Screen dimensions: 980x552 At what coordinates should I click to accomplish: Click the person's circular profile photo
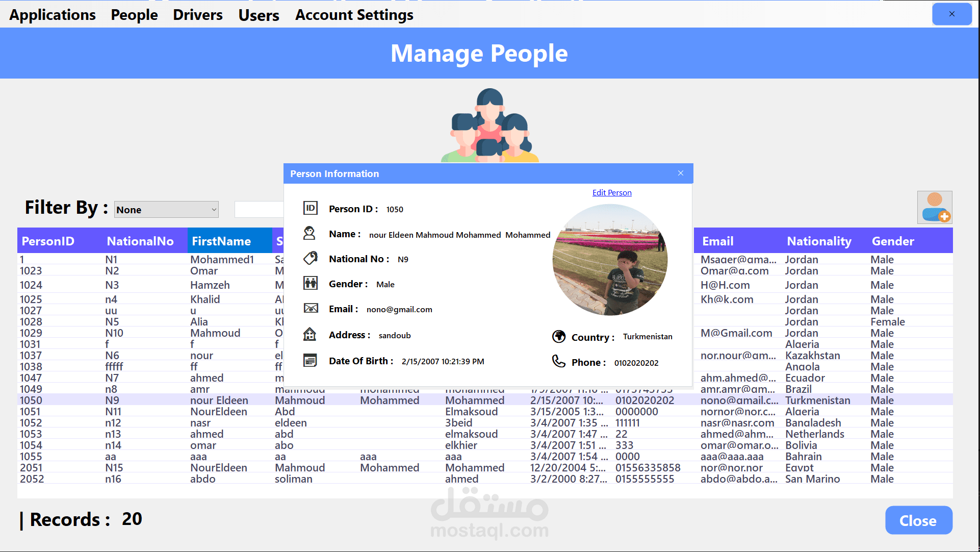(x=610, y=260)
